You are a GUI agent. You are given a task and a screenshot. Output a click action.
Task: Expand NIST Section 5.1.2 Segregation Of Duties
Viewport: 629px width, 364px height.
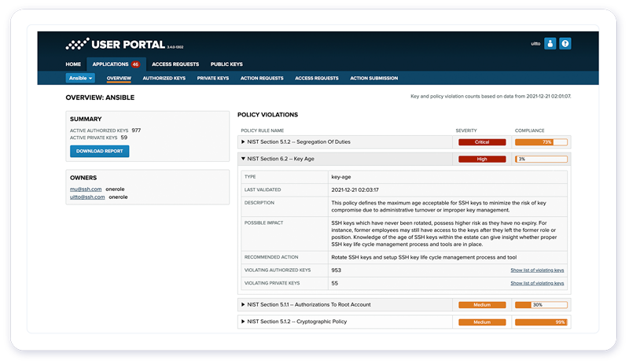299,142
